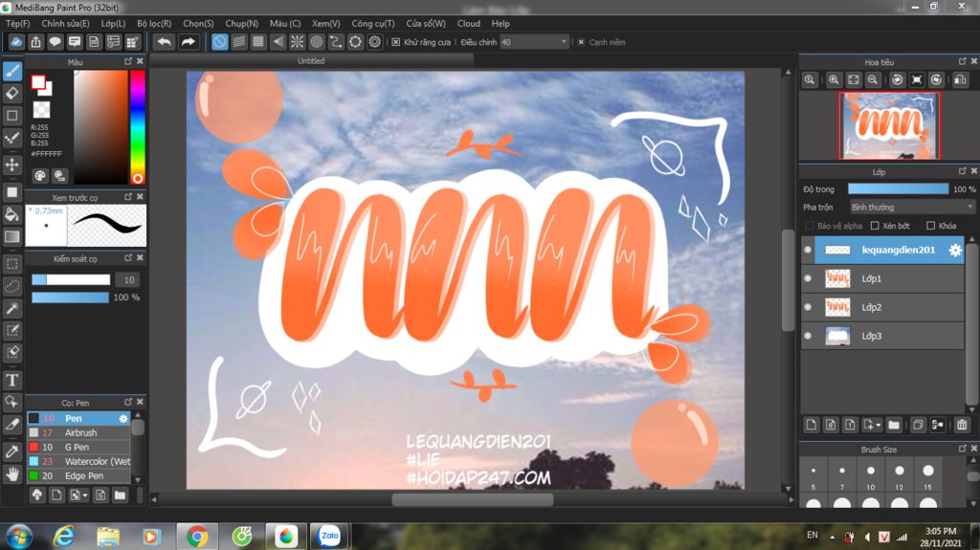Select the Eraser tool
980x550 pixels.
[11, 93]
